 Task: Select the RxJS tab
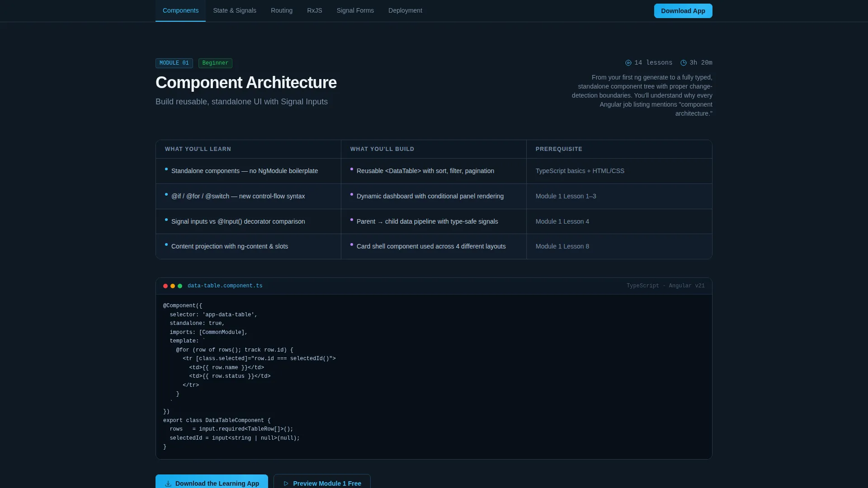(315, 10)
